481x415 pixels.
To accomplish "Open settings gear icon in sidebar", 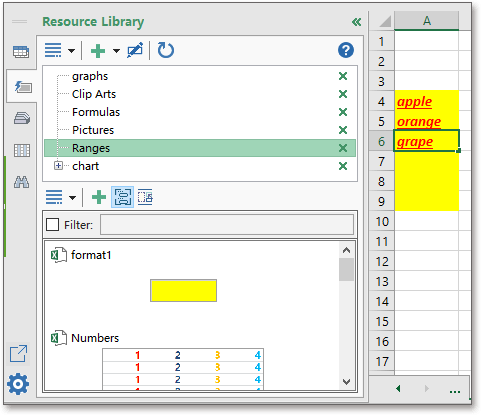I will pyautogui.click(x=18, y=384).
